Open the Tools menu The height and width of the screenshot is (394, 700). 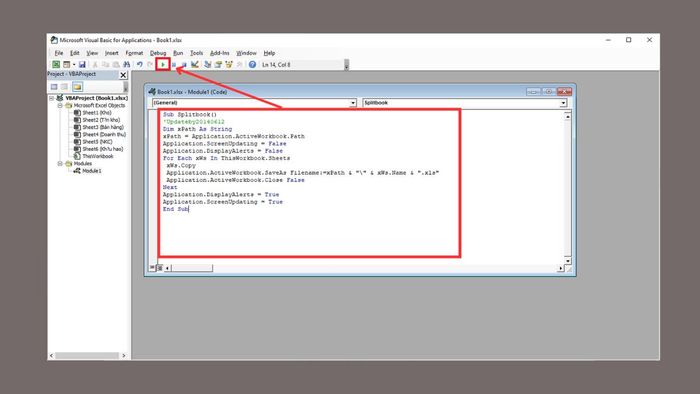(196, 53)
